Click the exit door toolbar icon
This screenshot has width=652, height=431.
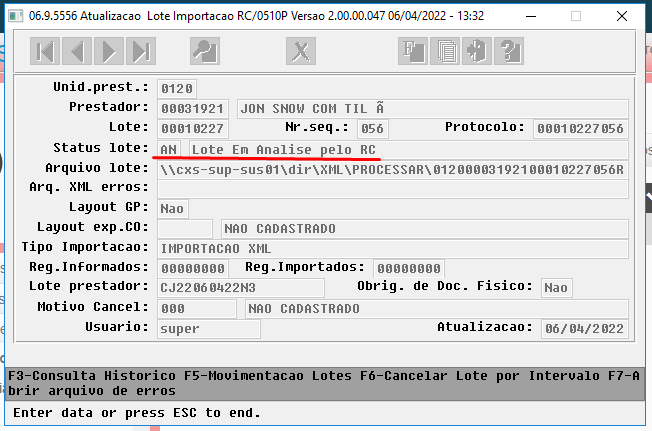(x=477, y=51)
